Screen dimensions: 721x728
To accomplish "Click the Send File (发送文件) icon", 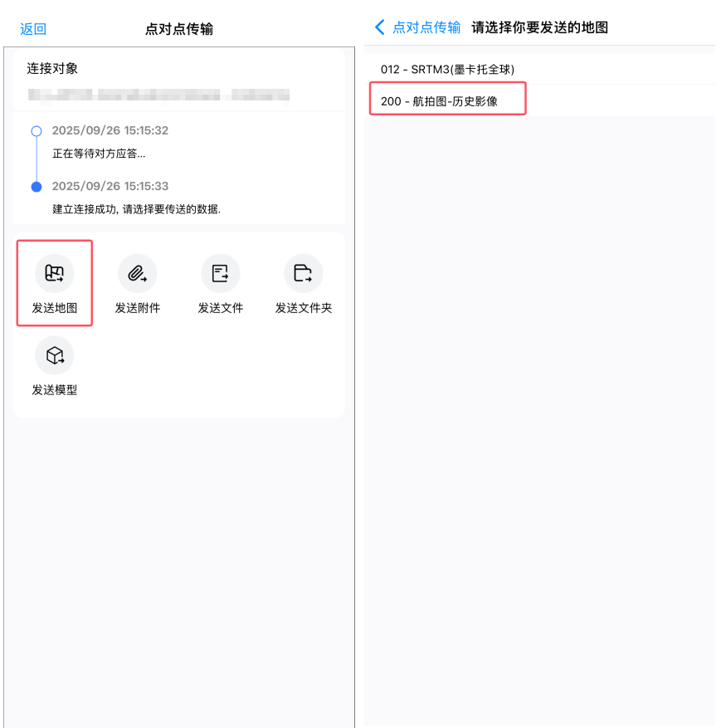I will pyautogui.click(x=221, y=273).
